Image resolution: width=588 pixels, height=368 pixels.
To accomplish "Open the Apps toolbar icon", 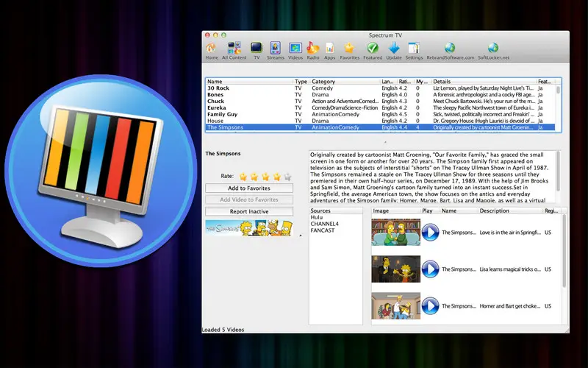I will [329, 49].
